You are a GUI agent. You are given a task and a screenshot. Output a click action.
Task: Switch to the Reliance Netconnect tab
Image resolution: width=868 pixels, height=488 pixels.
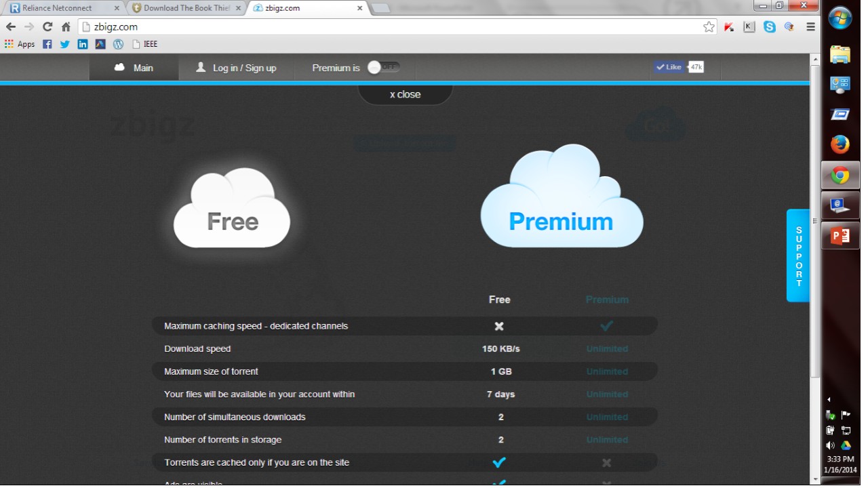pos(61,8)
